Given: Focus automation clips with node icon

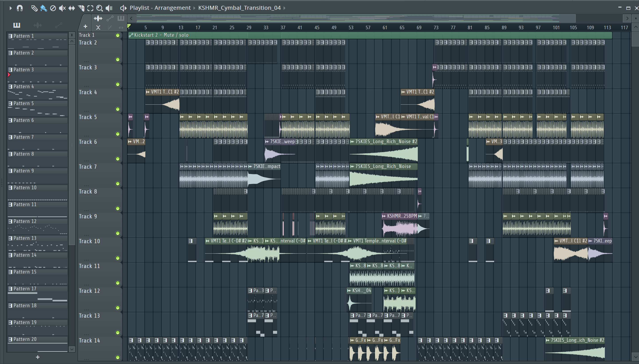Looking at the screenshot, I should (110, 18).
